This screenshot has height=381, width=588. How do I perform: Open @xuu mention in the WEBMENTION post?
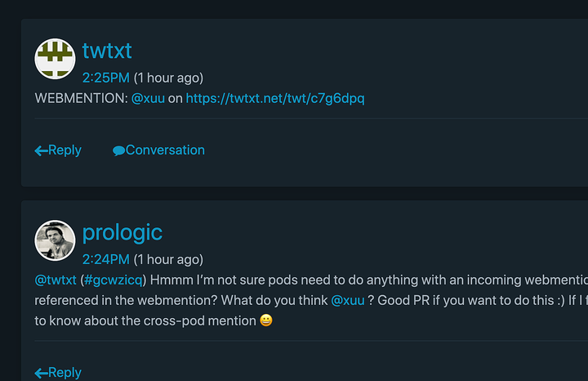[148, 98]
